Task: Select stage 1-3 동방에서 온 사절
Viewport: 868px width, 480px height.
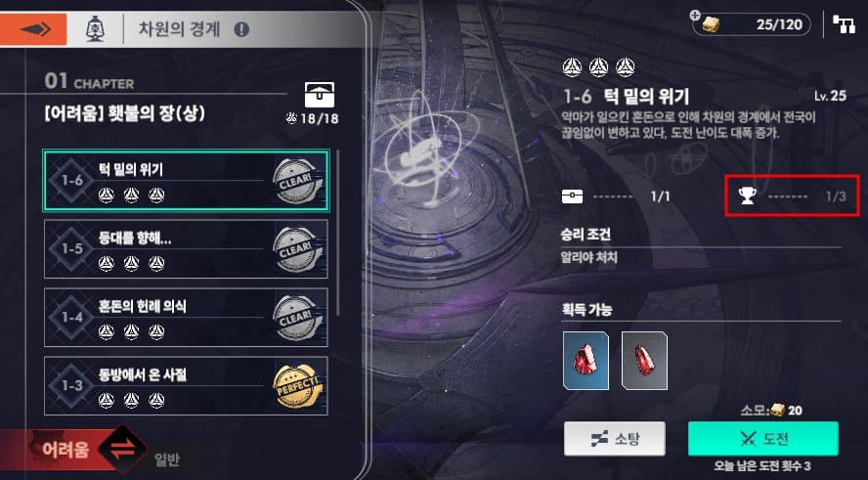Action: (x=186, y=386)
